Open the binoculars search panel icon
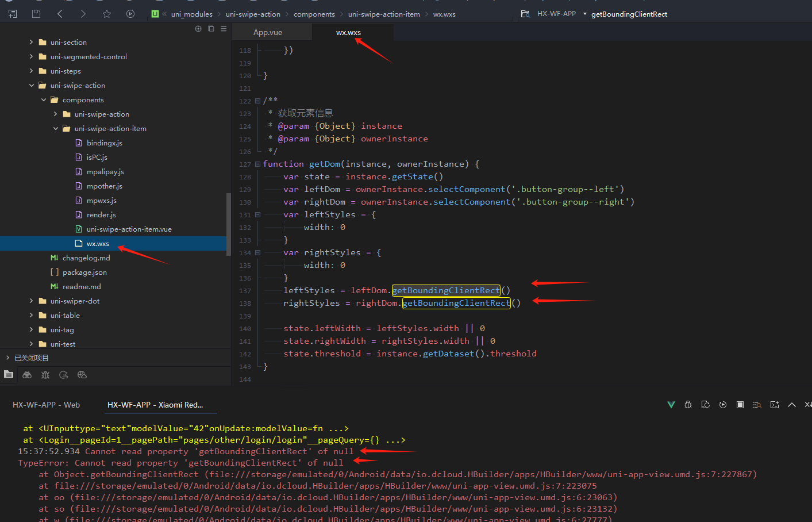Screen dimensions: 812x522 tap(27, 375)
